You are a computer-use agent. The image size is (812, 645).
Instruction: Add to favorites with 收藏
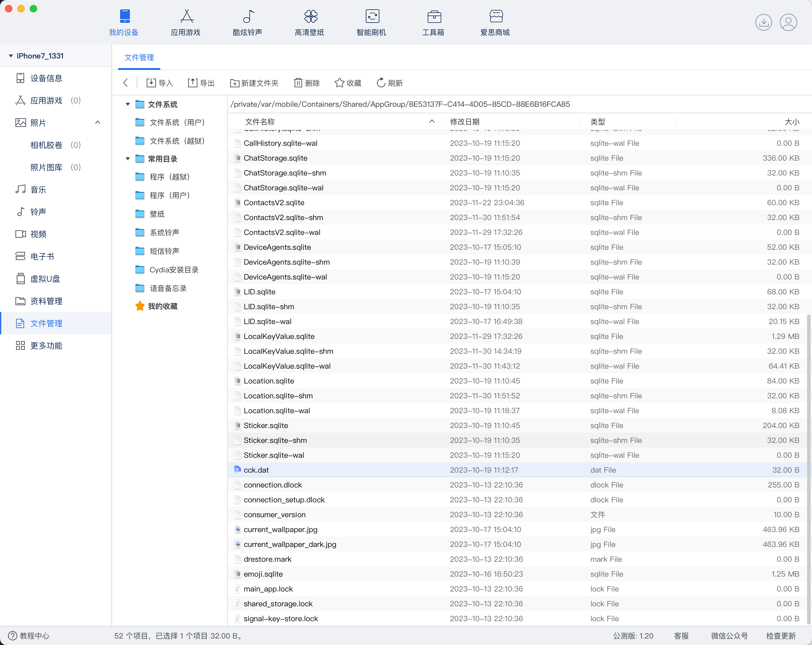point(348,83)
